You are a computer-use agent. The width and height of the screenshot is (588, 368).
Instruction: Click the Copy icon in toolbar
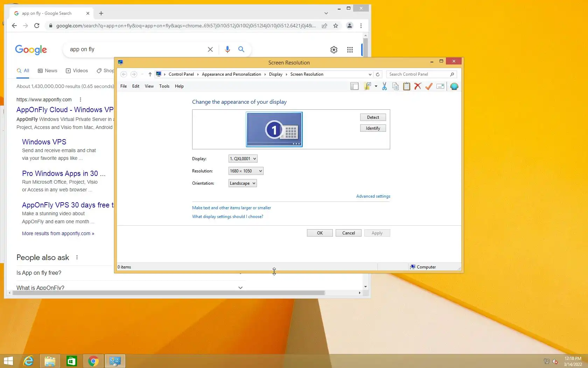[395, 86]
